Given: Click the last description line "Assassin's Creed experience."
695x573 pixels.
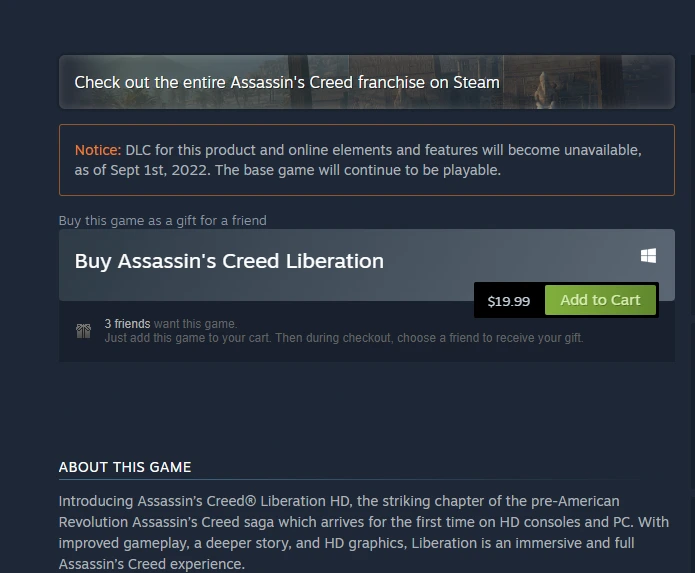Looking at the screenshot, I should tap(152, 564).
